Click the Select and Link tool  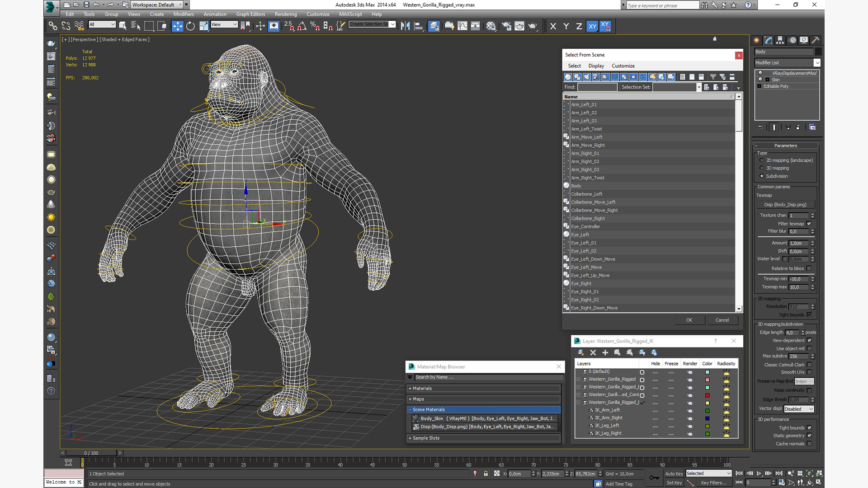pyautogui.click(x=53, y=26)
